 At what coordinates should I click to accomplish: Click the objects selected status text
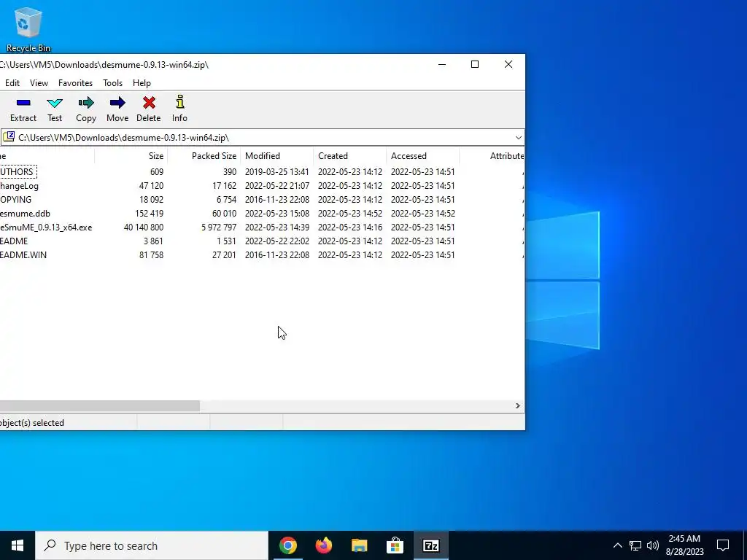click(x=32, y=423)
